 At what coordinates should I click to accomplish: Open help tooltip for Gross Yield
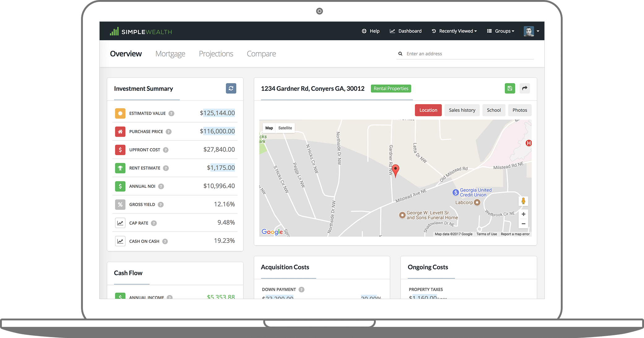tap(161, 205)
